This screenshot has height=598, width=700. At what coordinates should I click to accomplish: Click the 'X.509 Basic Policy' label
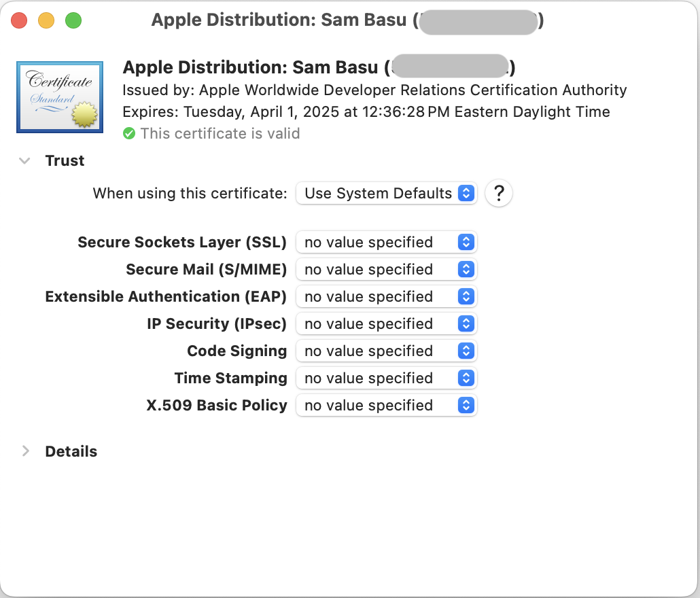(x=217, y=406)
